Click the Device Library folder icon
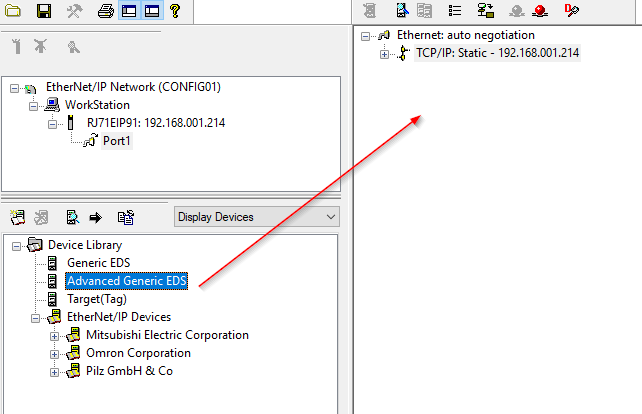642x414 pixels. click(35, 245)
